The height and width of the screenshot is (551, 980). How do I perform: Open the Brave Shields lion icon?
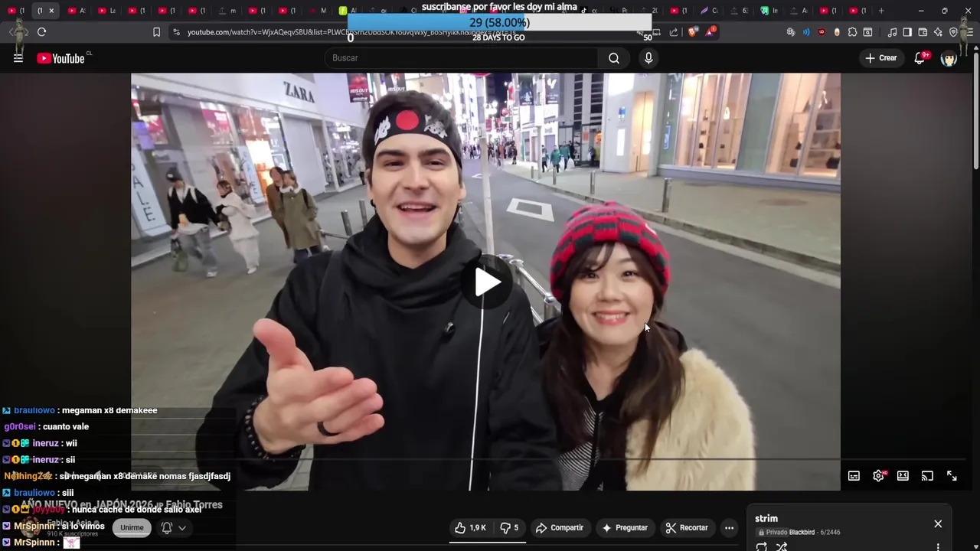click(693, 32)
